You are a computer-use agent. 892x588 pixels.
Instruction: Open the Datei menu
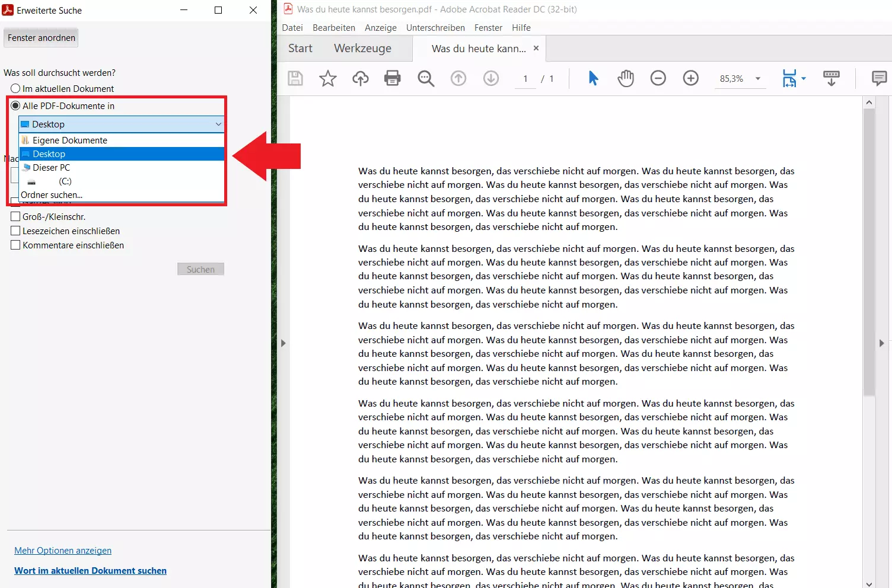pyautogui.click(x=292, y=27)
